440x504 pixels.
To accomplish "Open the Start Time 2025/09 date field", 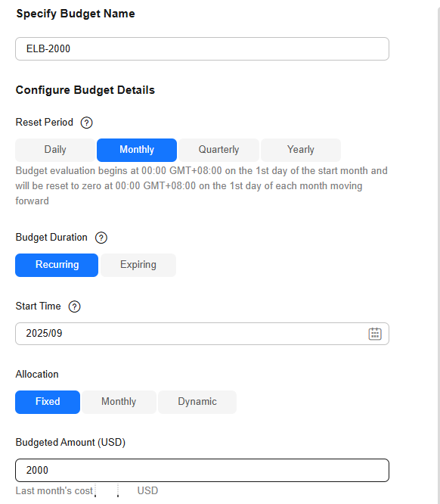I will point(203,334).
